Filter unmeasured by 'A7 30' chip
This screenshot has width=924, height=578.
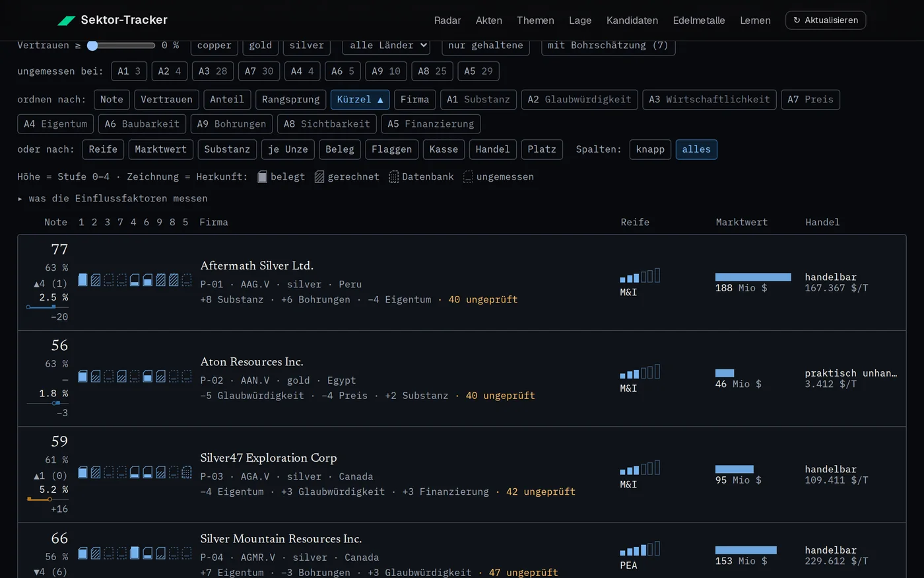point(259,71)
